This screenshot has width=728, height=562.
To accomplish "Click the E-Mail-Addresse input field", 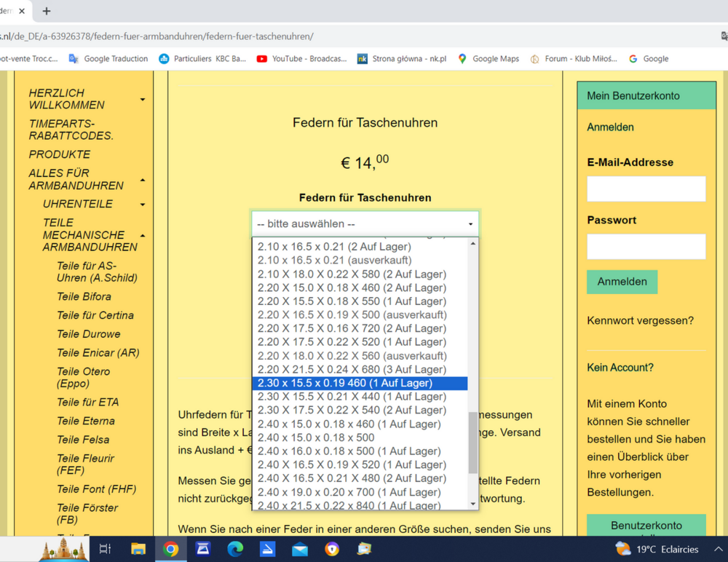I will tap(646, 189).
